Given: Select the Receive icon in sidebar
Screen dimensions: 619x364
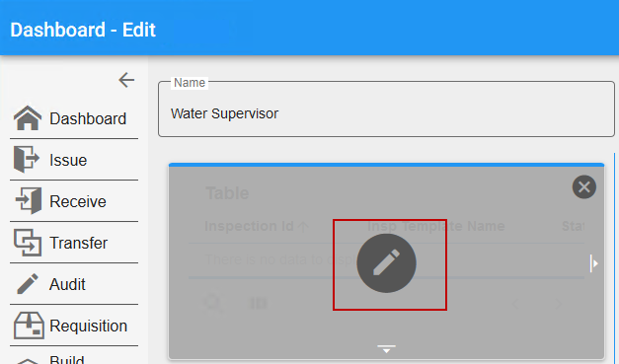Looking at the screenshot, I should tap(29, 200).
